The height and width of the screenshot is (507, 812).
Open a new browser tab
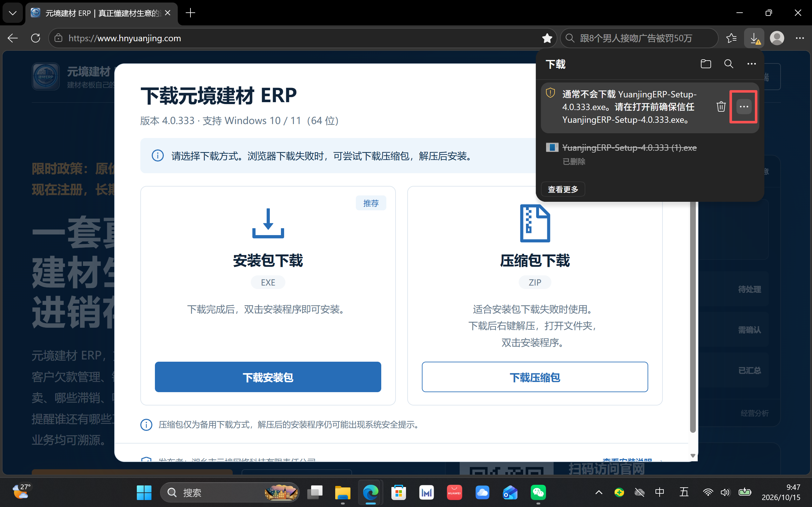[x=190, y=13]
